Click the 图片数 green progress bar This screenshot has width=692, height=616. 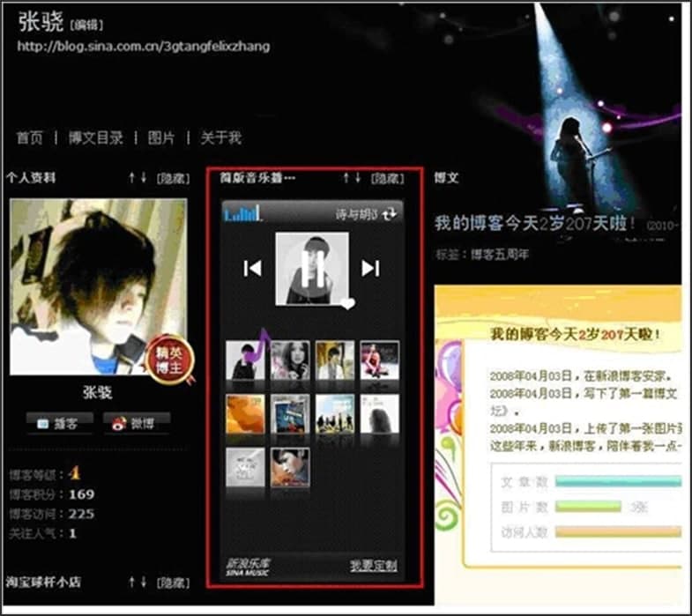[x=588, y=507]
